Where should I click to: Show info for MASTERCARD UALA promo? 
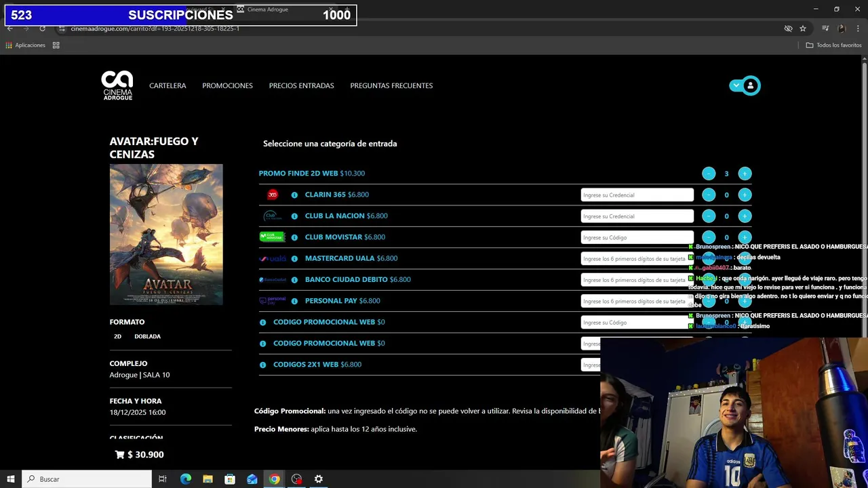click(294, 259)
